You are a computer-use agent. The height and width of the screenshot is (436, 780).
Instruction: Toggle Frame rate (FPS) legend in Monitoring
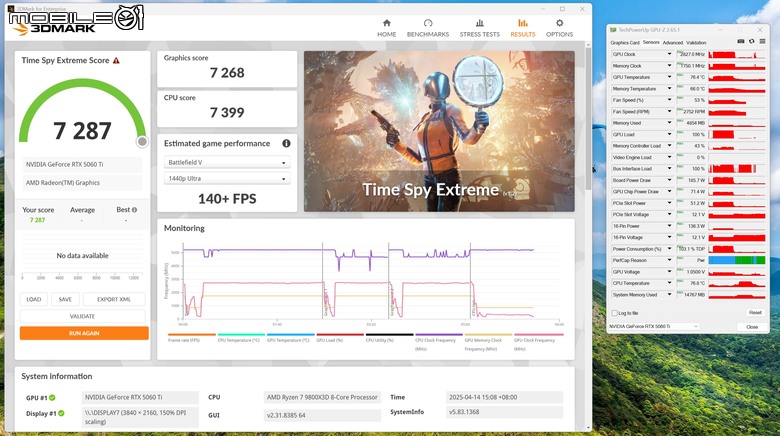tap(191, 338)
